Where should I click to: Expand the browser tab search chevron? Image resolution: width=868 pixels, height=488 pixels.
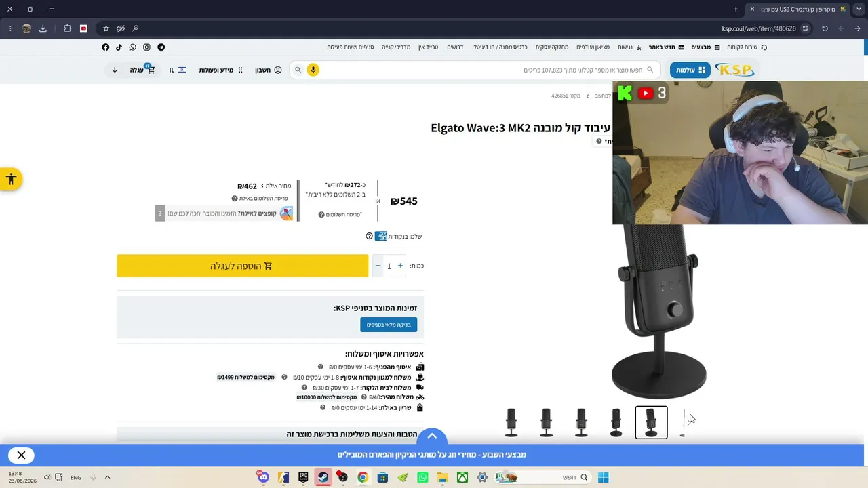859,9
